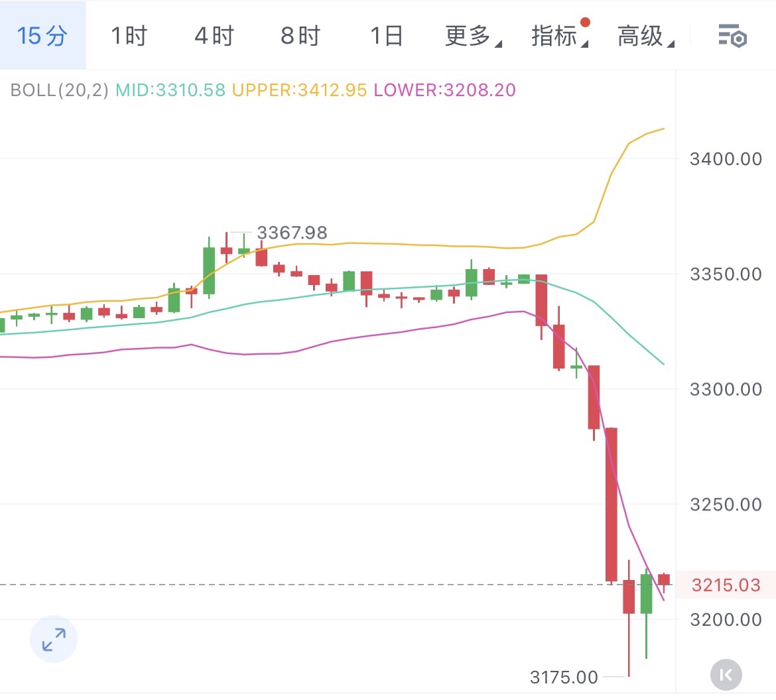
Task: Choose the 8时 interval tab
Action: 300,36
